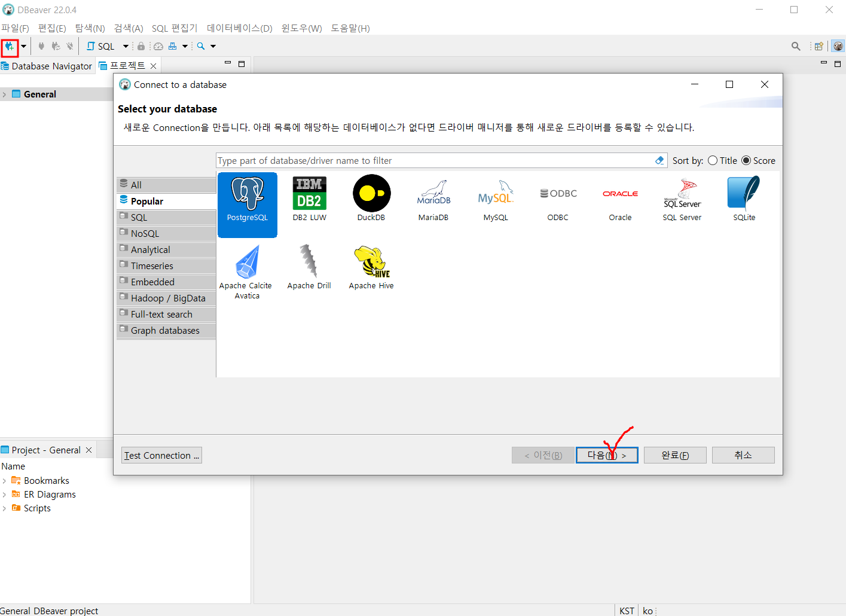Select the Apache Calcite Avatica driver

coord(247,272)
